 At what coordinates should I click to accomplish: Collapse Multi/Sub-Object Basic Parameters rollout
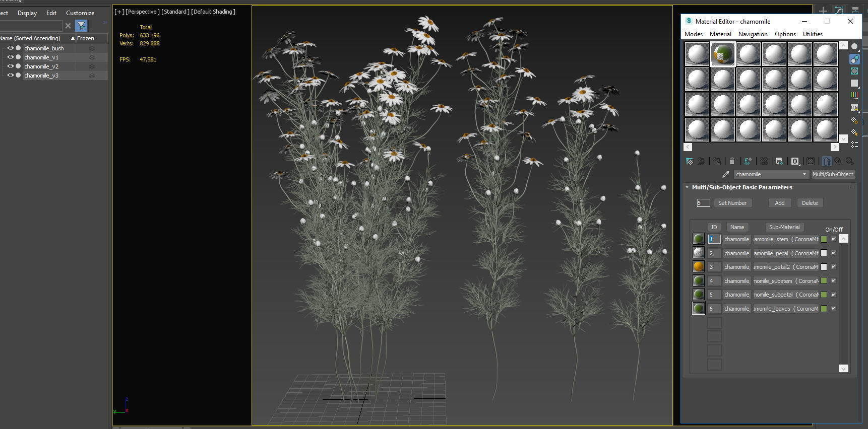point(687,187)
